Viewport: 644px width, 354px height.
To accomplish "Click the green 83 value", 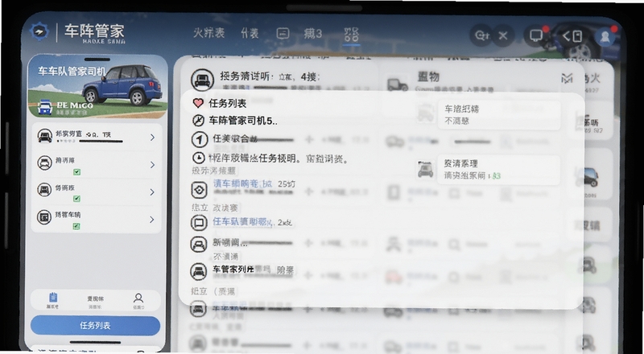I will 496,175.
